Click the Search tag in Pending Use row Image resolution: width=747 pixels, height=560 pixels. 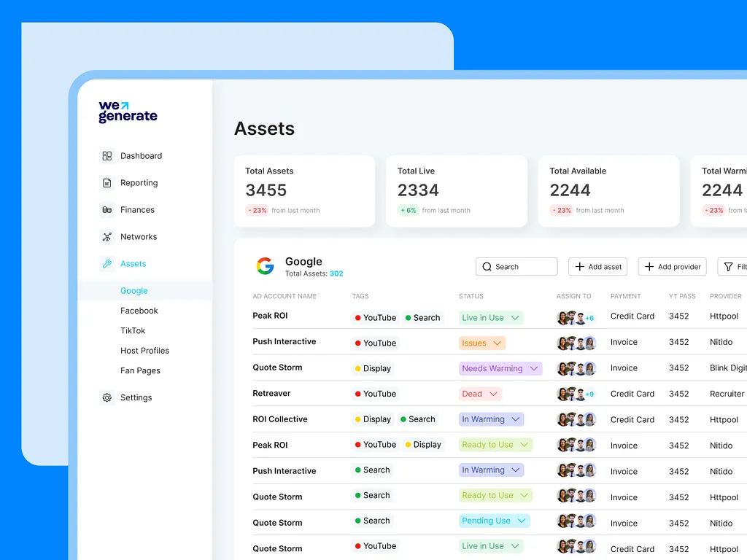[373, 521]
